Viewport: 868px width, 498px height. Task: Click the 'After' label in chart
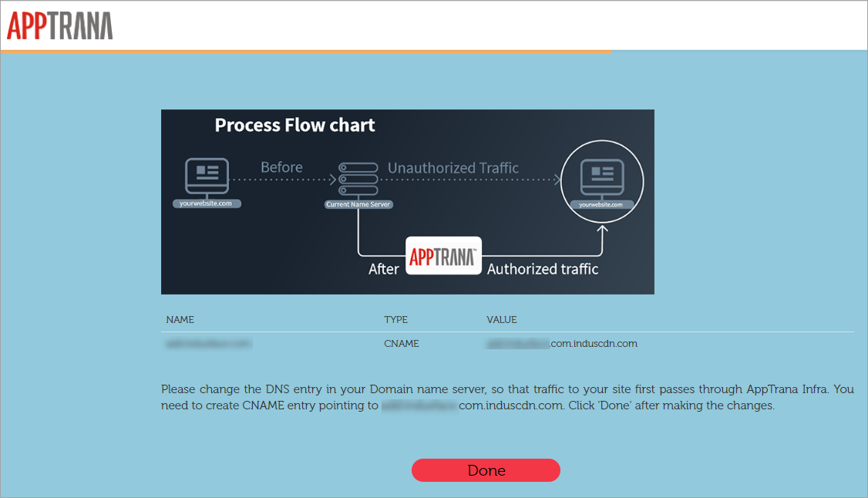(384, 269)
